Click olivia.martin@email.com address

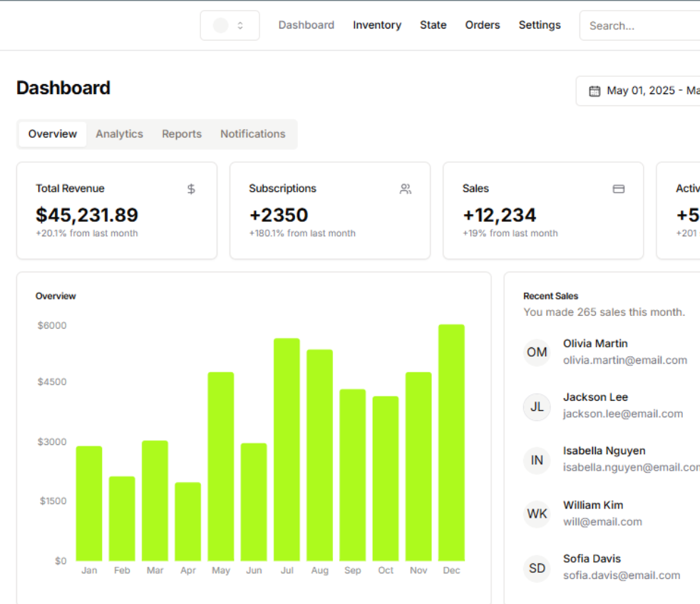point(625,360)
